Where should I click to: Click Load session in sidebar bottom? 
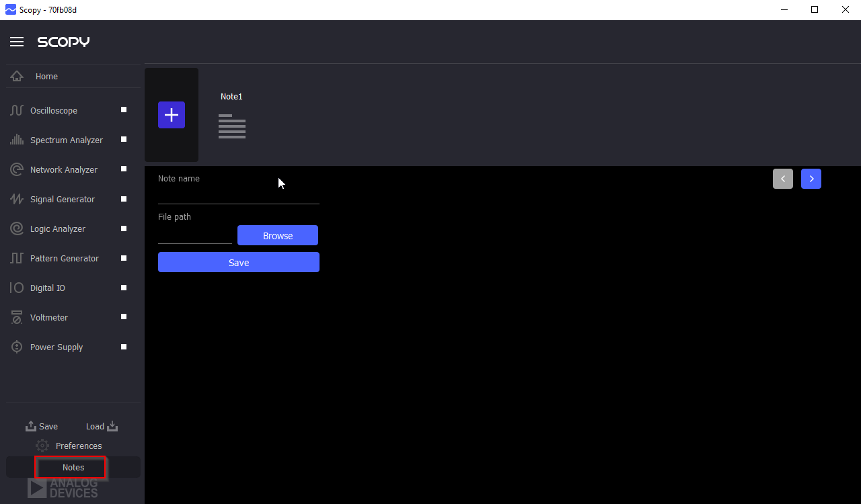coord(102,426)
